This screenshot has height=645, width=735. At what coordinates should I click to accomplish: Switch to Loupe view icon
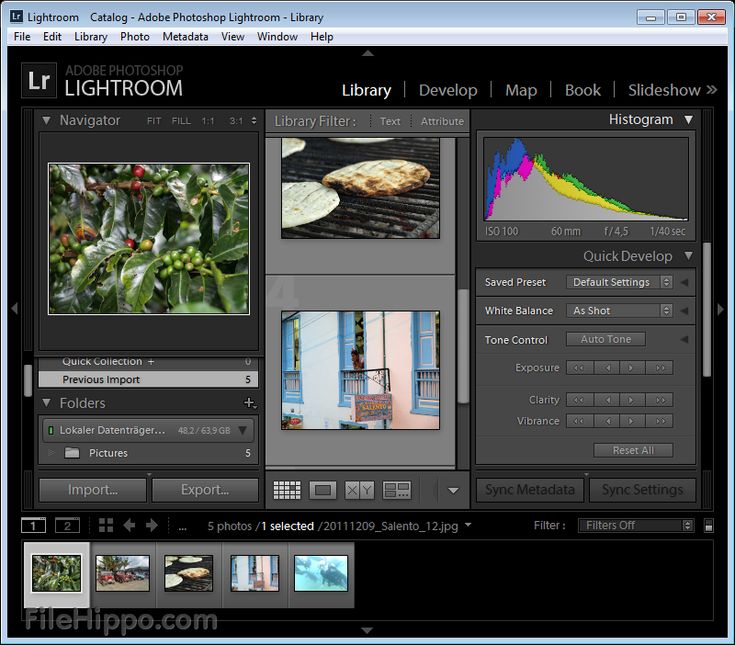323,490
